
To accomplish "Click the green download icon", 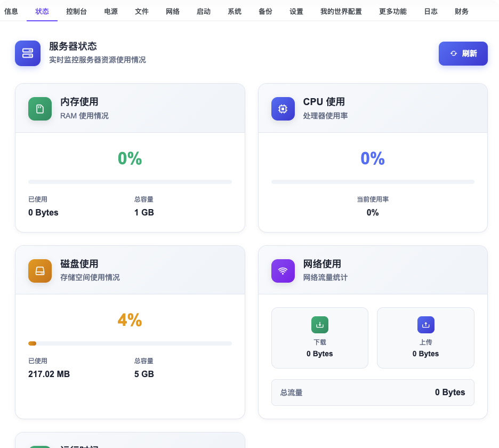I will pyautogui.click(x=320, y=325).
